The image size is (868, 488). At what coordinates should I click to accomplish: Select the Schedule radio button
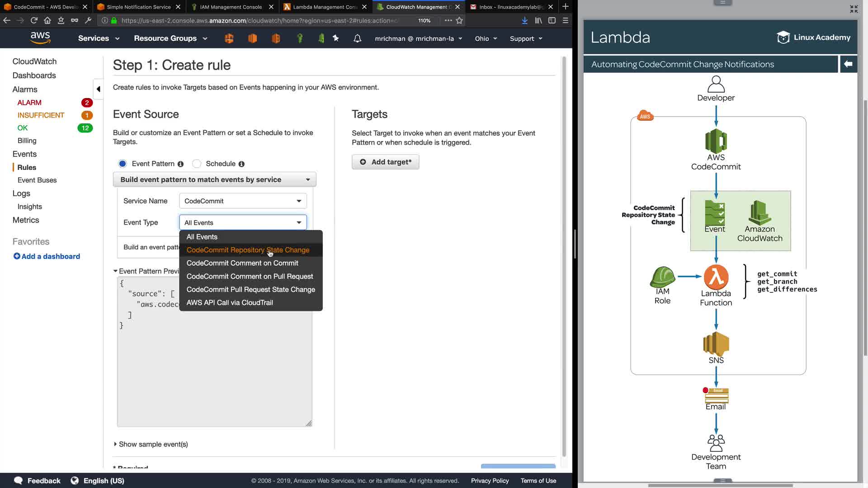(197, 164)
